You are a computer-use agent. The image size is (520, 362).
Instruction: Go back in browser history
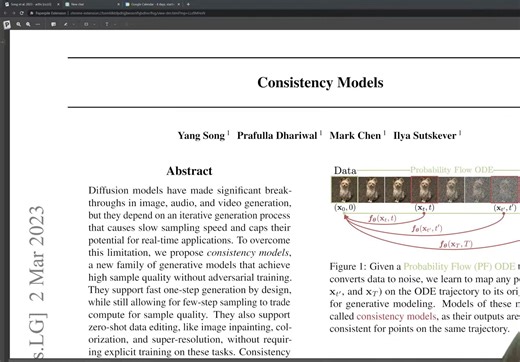tap(5, 13)
